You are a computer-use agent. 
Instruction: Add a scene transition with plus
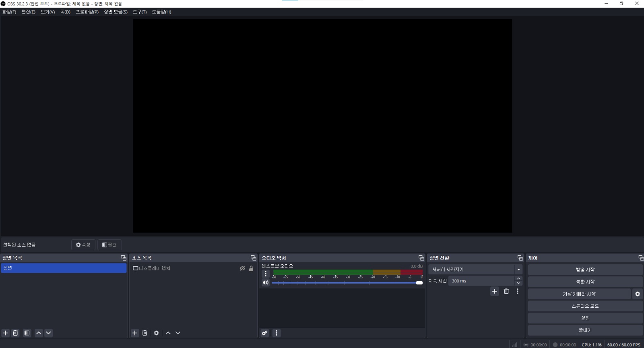(495, 291)
